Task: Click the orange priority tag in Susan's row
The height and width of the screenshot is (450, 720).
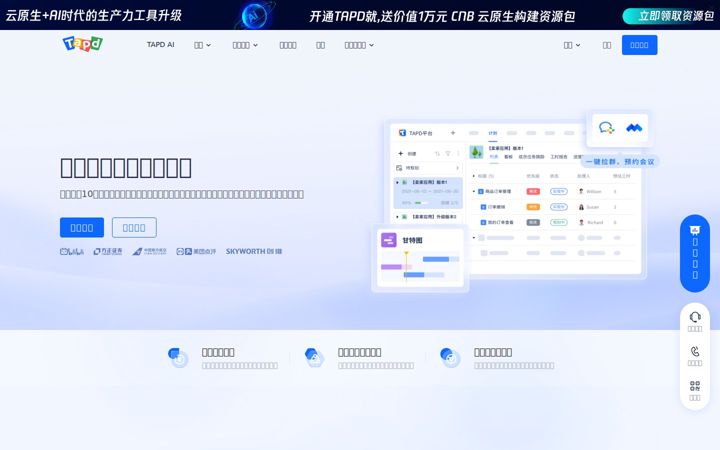Action: (x=533, y=207)
